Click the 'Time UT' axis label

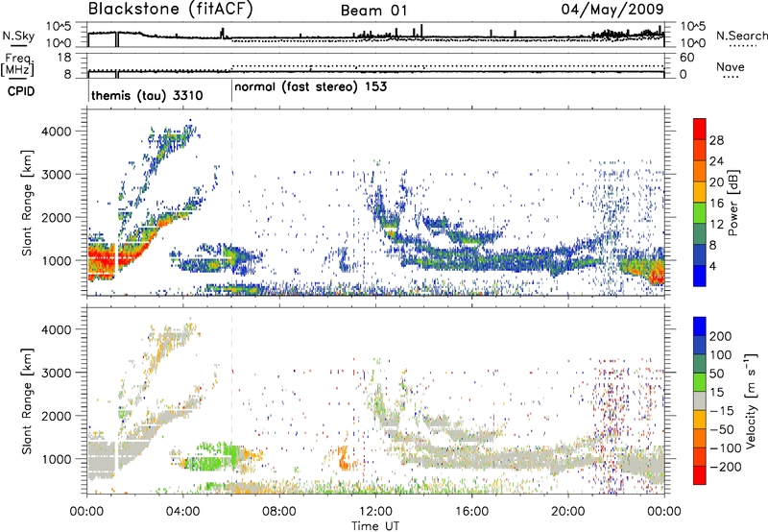click(x=374, y=524)
